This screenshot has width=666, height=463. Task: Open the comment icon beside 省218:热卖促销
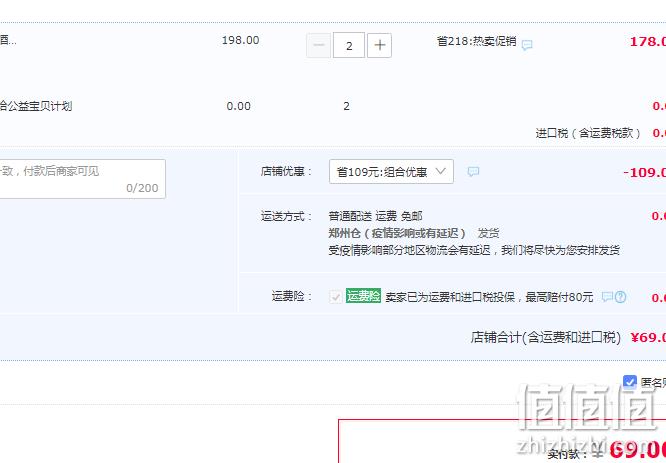pos(527,45)
